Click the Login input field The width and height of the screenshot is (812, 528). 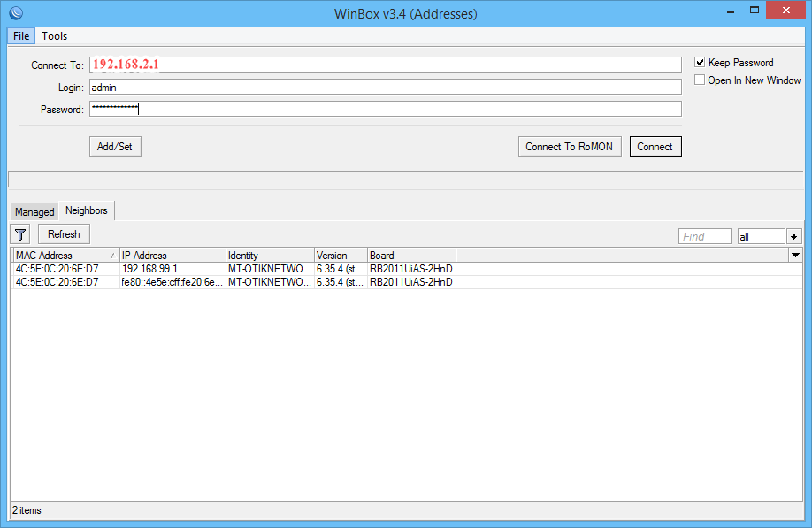(x=386, y=87)
